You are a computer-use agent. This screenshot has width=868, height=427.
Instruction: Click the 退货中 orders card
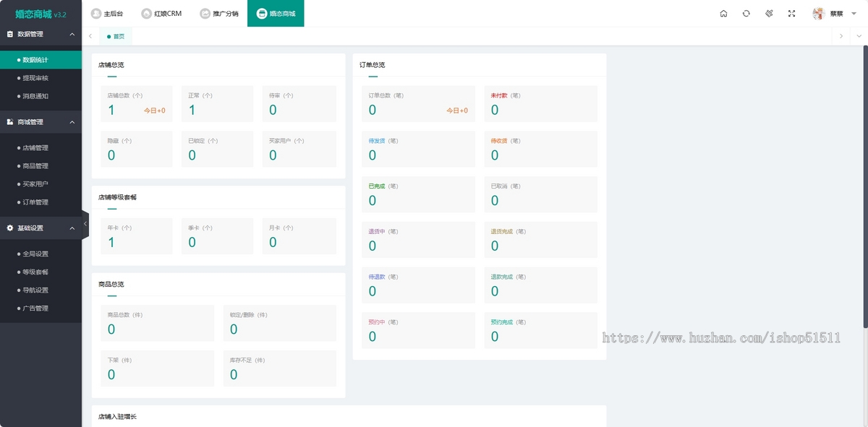click(418, 240)
